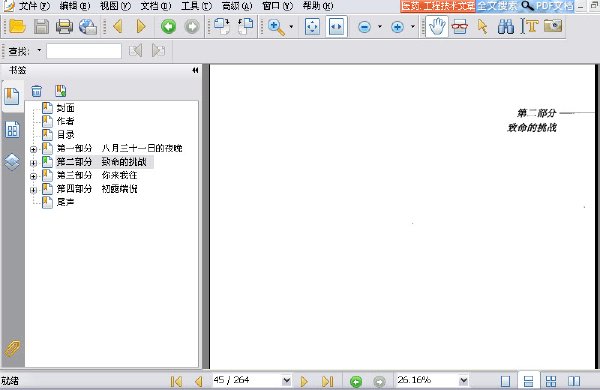Open the 查找 options dropdown arrow

39,50
